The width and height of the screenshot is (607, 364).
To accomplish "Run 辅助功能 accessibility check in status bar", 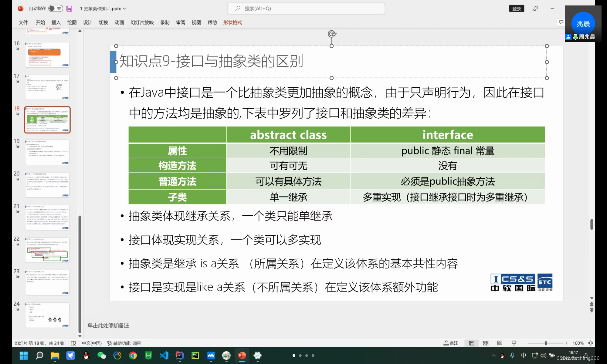I will (x=124, y=343).
